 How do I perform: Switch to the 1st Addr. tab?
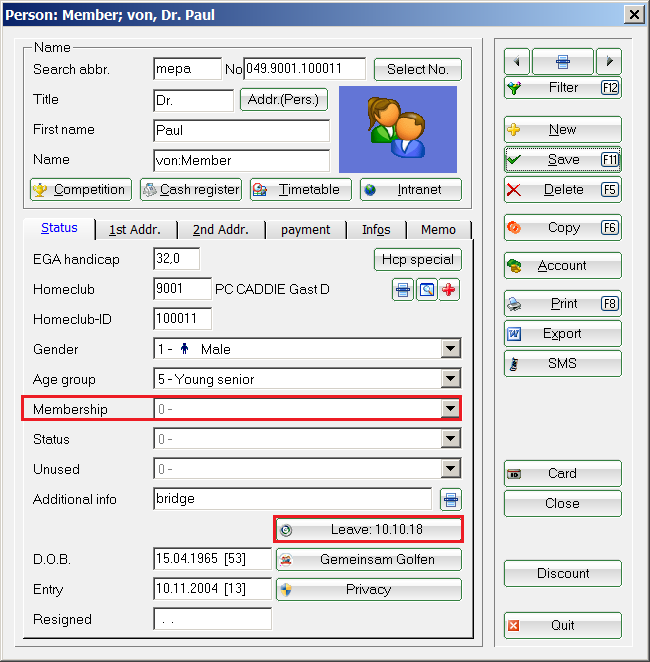pyautogui.click(x=135, y=230)
